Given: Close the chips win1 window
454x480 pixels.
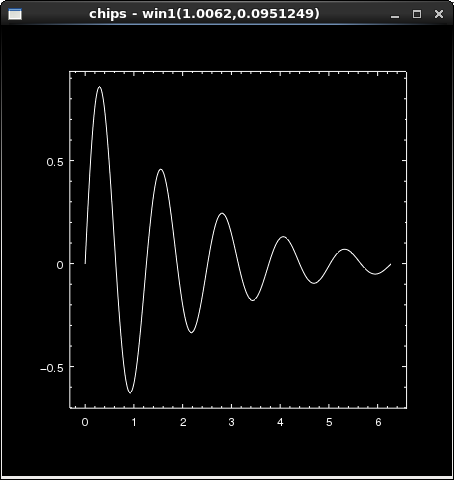Looking at the screenshot, I should coord(439,14).
